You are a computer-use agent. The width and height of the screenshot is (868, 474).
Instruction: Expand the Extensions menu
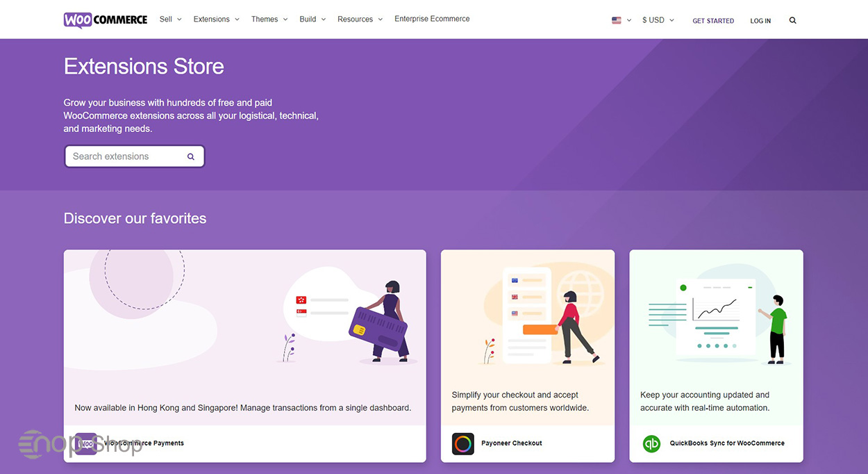pyautogui.click(x=217, y=19)
